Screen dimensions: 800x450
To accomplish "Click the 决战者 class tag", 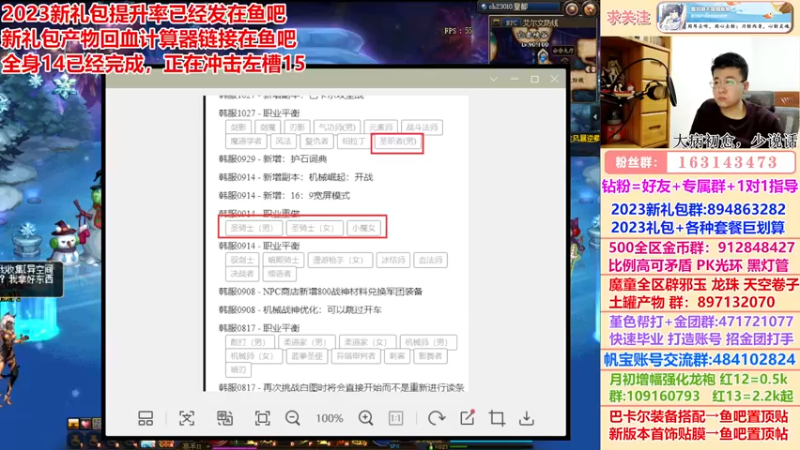I will pyautogui.click(x=242, y=273).
